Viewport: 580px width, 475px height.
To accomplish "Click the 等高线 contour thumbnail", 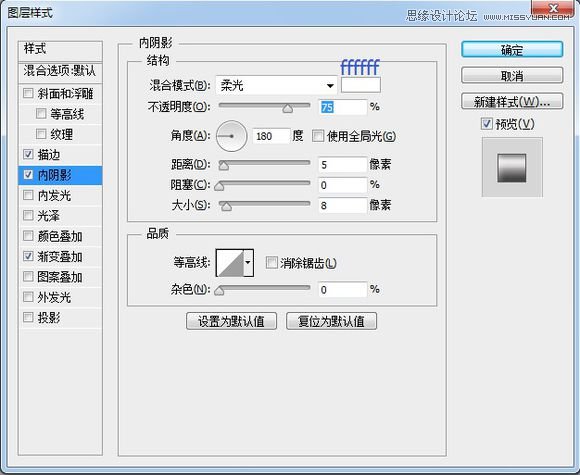I will (230, 263).
